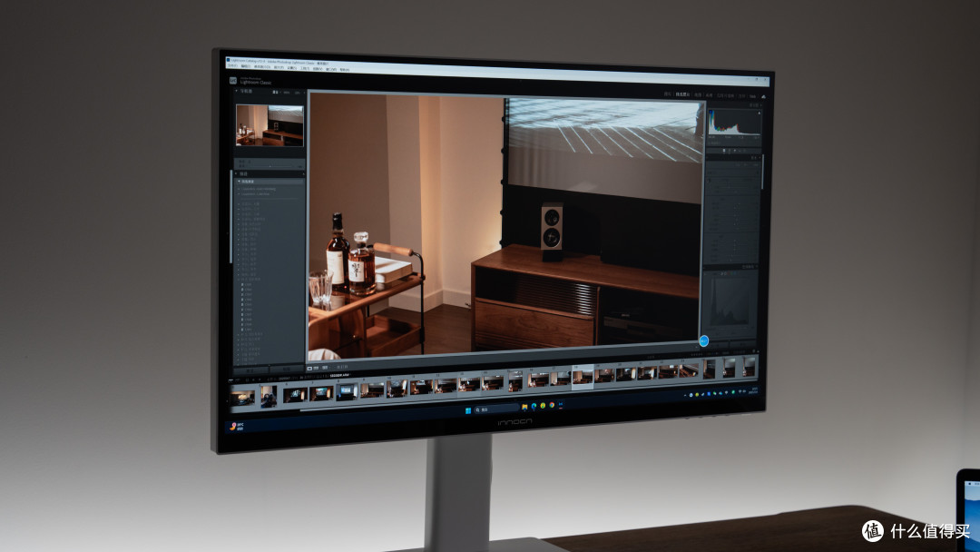Switch to the 地图 module
The width and height of the screenshot is (980, 552).
pos(698,95)
